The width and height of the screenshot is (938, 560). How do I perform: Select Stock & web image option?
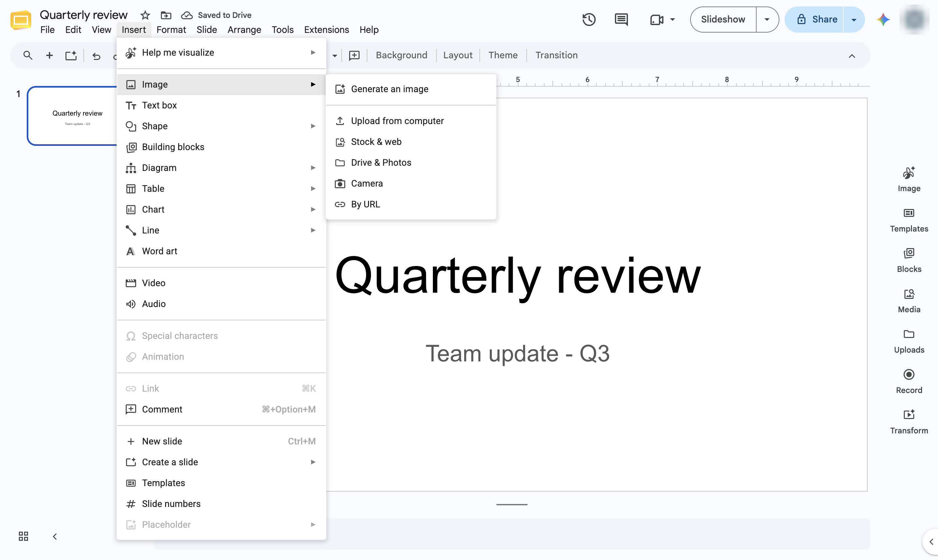(411, 142)
